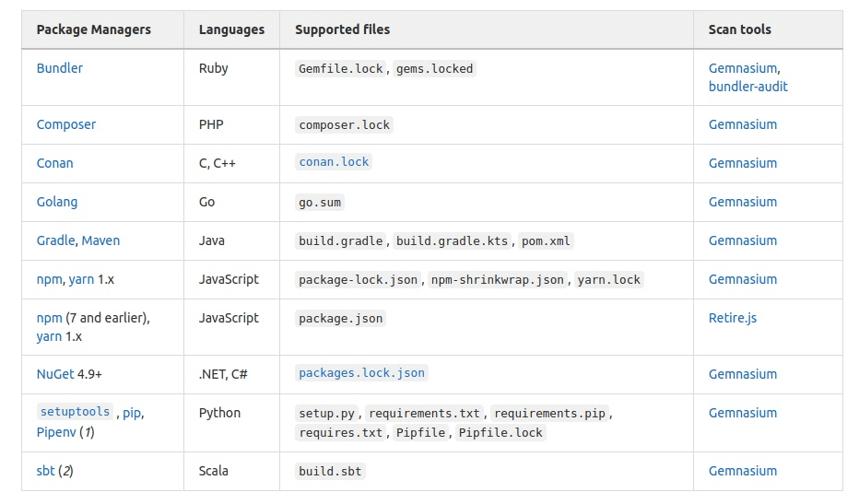Click the setuptools code link

(75, 412)
